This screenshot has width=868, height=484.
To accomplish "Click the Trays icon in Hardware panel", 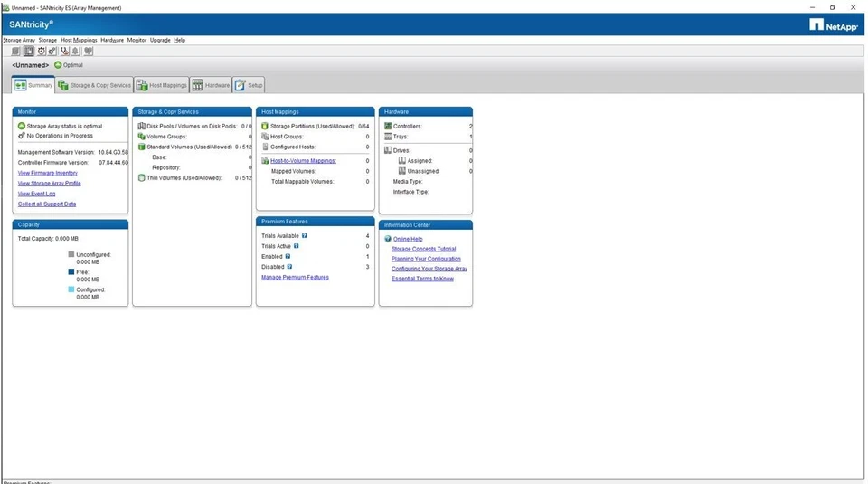I will [x=388, y=137].
